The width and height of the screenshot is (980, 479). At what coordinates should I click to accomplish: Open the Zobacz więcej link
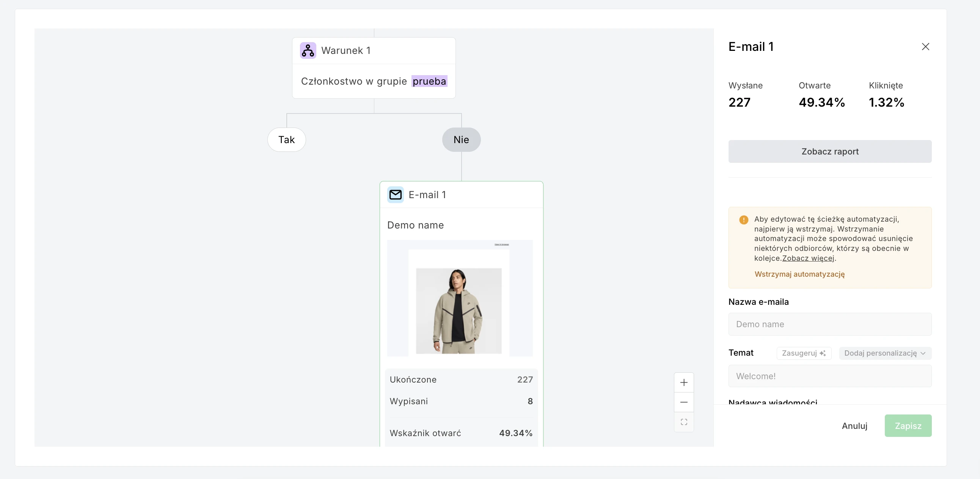808,258
